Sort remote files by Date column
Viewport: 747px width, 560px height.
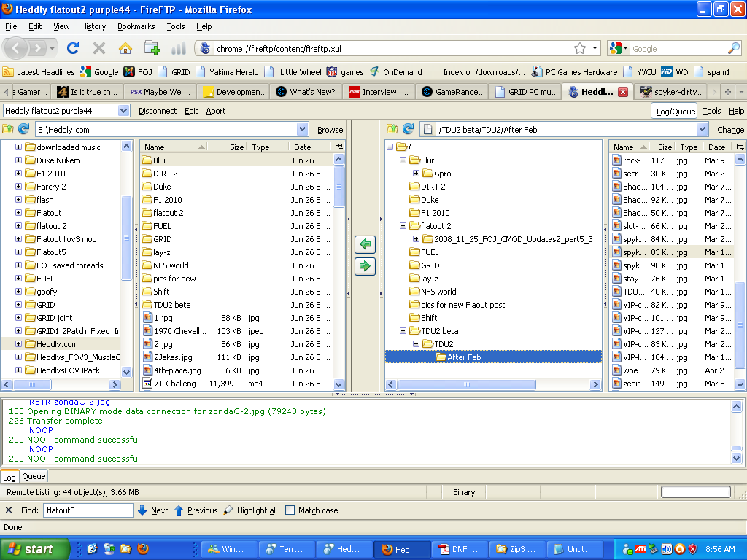click(717, 147)
